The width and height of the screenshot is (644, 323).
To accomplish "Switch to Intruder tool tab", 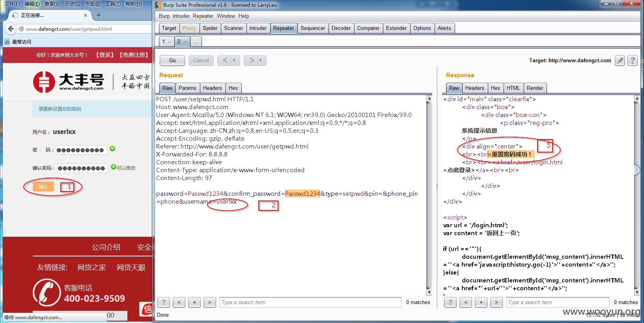I will 258,28.
